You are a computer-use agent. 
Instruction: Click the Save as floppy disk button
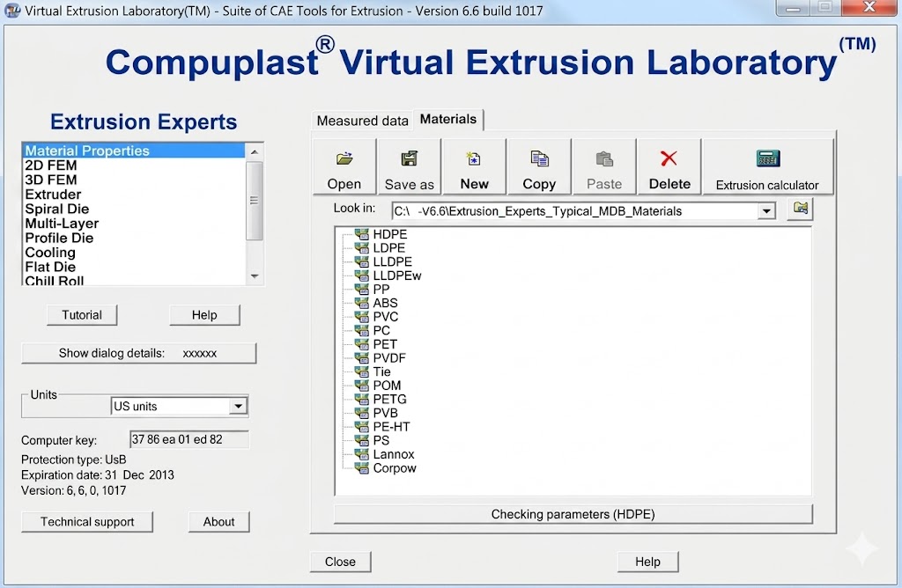pos(409,166)
